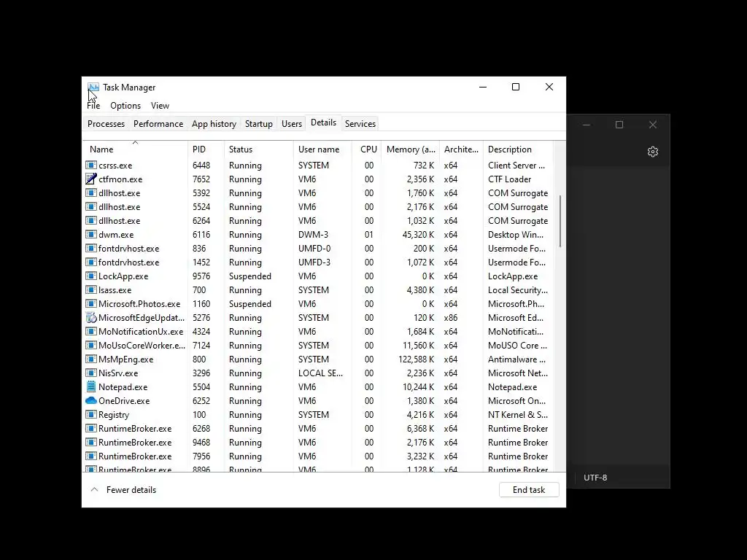The image size is (747, 560).
Task: Click the 01 CPU value of dwm.exe
Action: coord(369,235)
